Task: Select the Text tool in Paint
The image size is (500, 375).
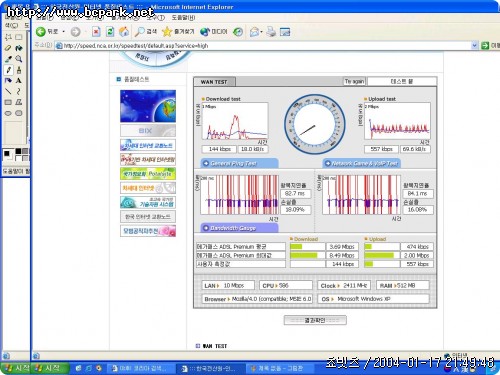Action: [x=19, y=80]
